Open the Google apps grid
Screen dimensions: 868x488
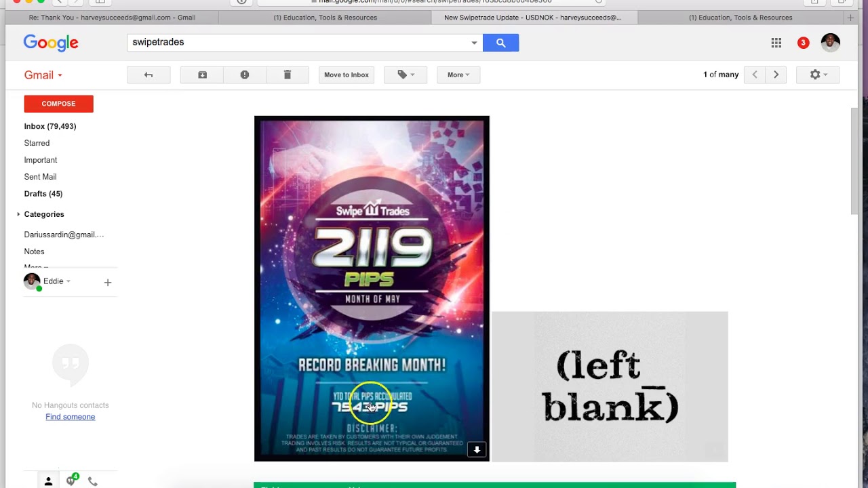pos(776,43)
